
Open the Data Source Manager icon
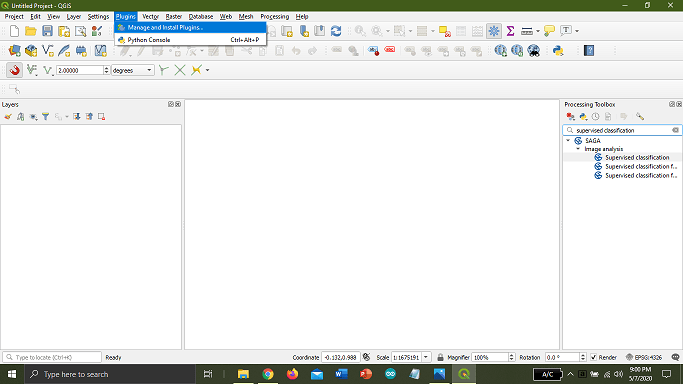(x=14, y=51)
